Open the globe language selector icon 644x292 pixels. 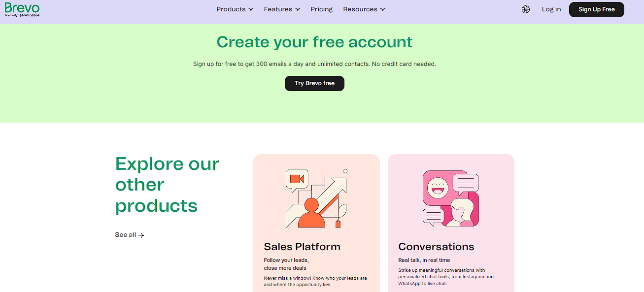[526, 9]
